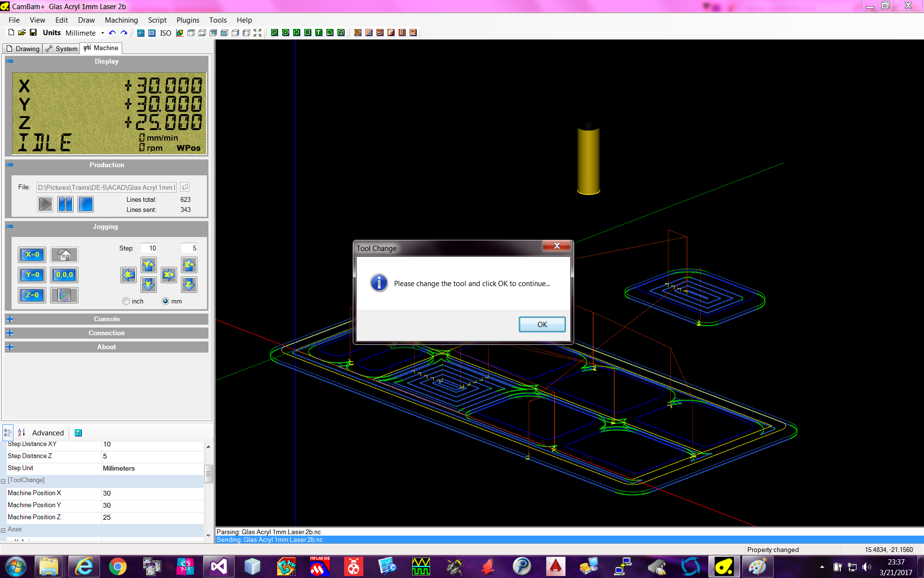Click the ISO view toolbar button
The height and width of the screenshot is (578, 924).
coord(165,33)
